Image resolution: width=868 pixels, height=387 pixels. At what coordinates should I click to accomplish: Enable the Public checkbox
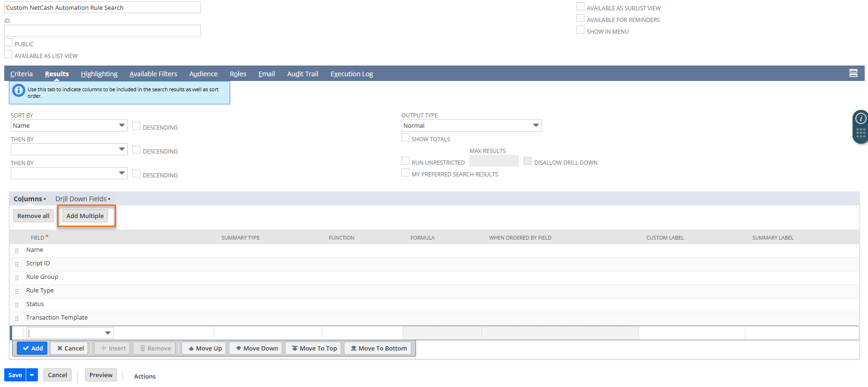[8, 43]
